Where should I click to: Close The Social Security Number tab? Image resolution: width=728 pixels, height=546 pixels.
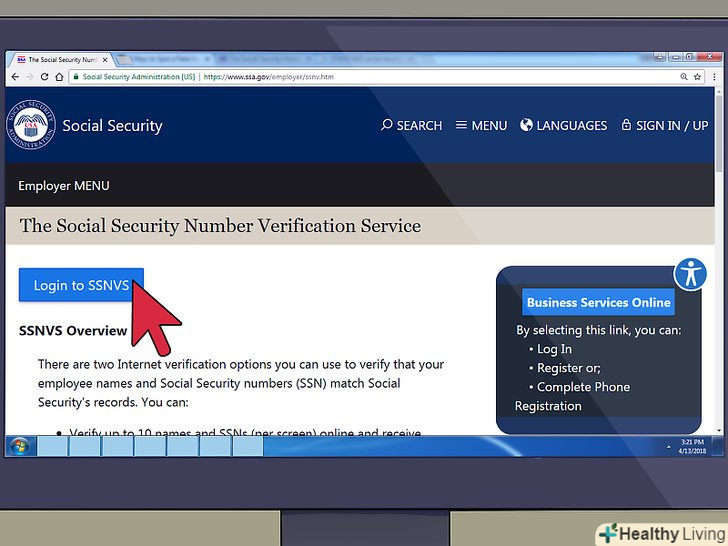coord(105,60)
